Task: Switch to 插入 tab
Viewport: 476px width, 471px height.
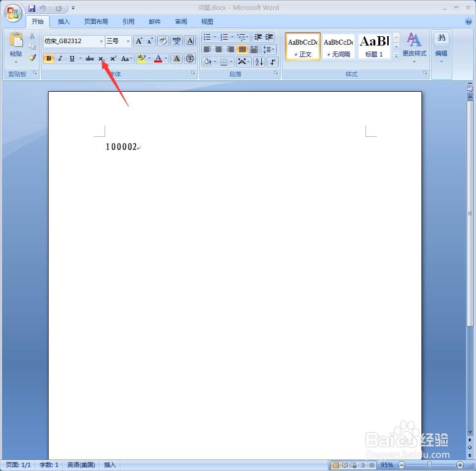Action: coord(64,21)
